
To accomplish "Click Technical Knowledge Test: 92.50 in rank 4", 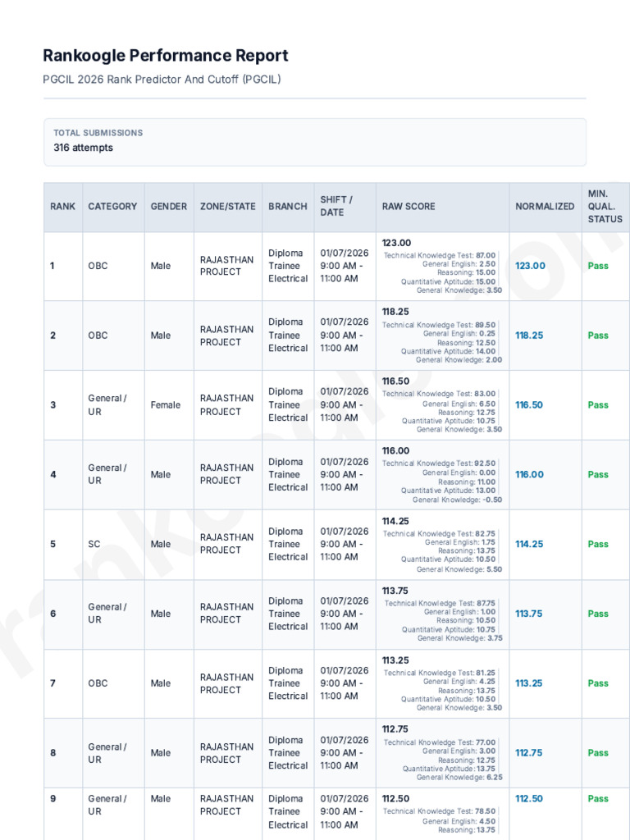I will tap(439, 463).
